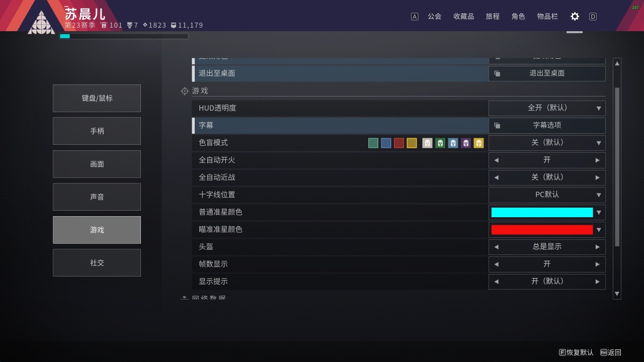Click the power level 101 icon
The image size is (644, 362).
point(104,25)
